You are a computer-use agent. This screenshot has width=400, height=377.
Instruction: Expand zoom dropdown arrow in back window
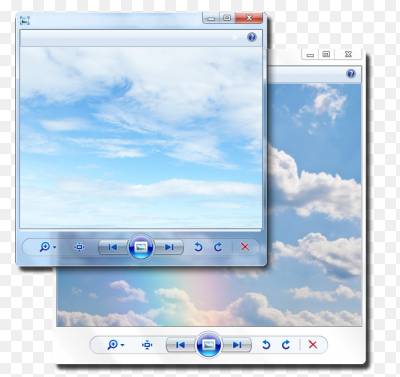pyautogui.click(x=123, y=345)
